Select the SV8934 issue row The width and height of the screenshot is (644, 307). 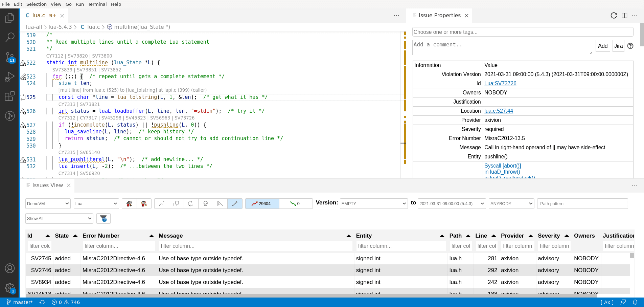pyautogui.click(x=328, y=282)
